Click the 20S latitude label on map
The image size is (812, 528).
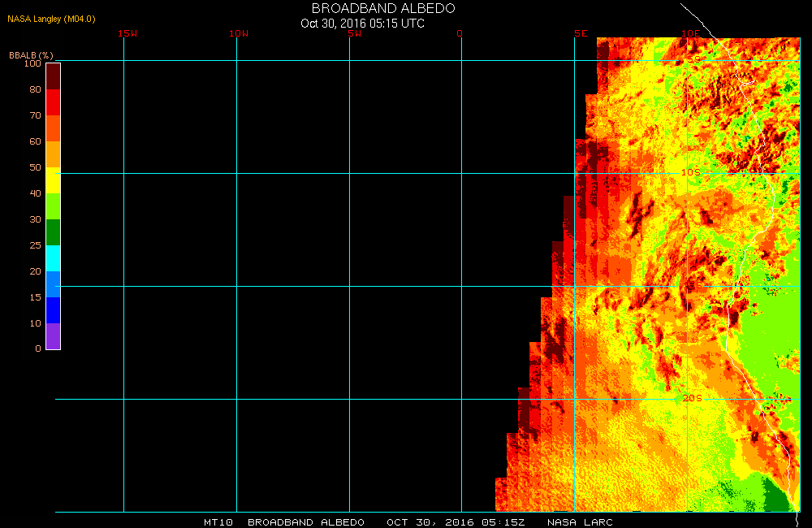click(691, 397)
